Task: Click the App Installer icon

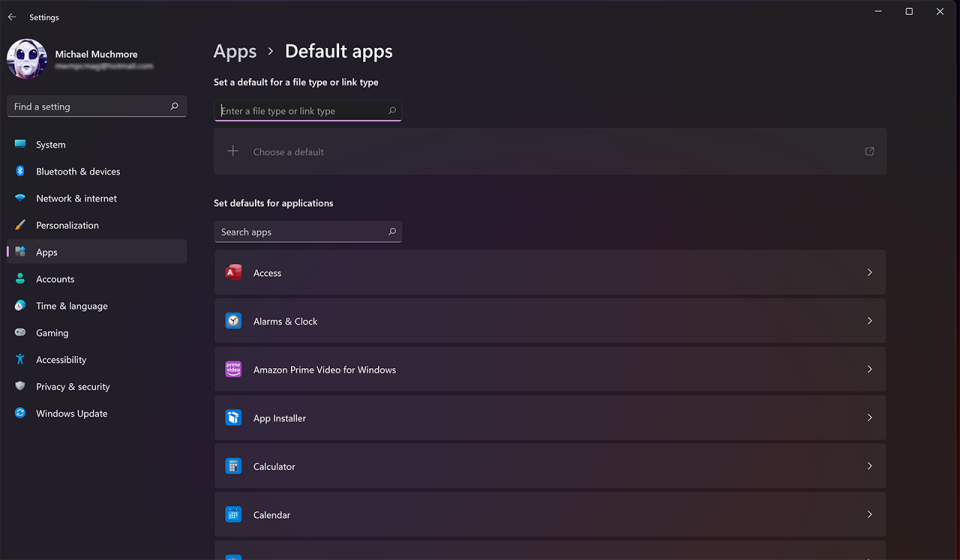Action: [x=233, y=417]
